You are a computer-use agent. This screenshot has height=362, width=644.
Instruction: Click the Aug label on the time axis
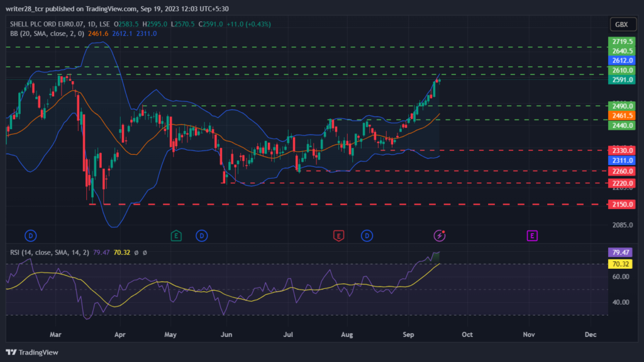pos(347,334)
